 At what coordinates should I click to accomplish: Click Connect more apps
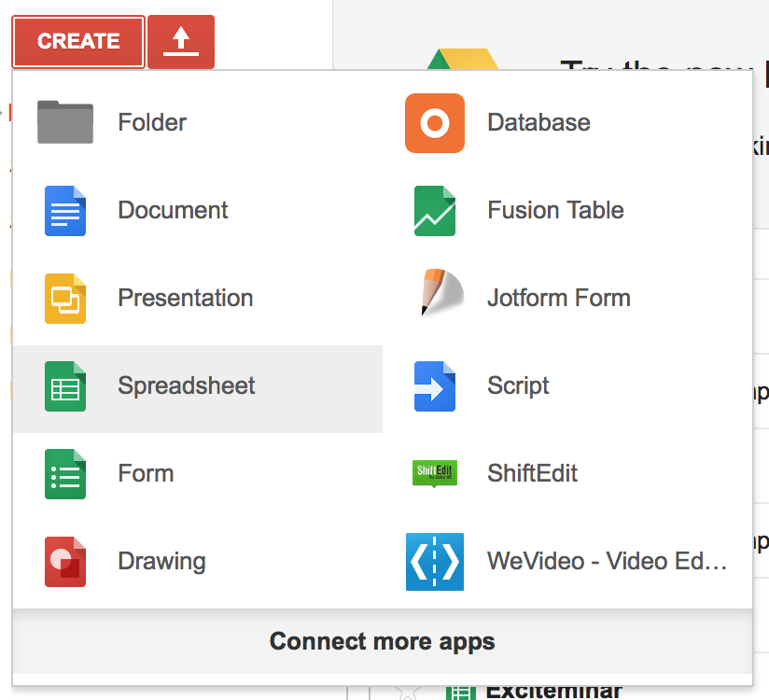(382, 641)
